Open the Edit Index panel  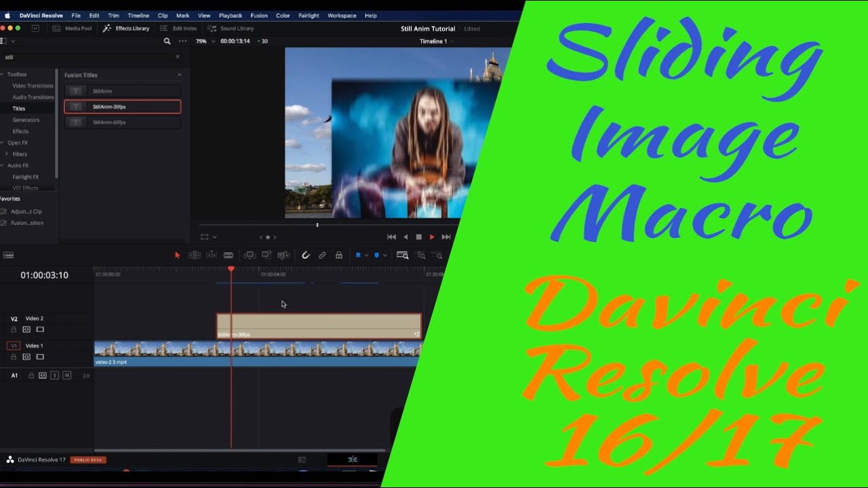pos(178,28)
